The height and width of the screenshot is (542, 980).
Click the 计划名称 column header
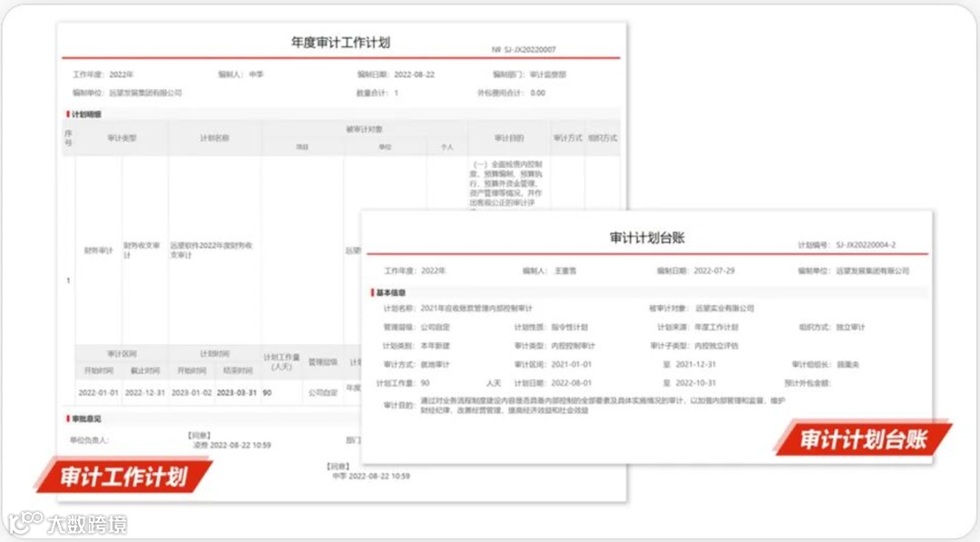coord(214,138)
